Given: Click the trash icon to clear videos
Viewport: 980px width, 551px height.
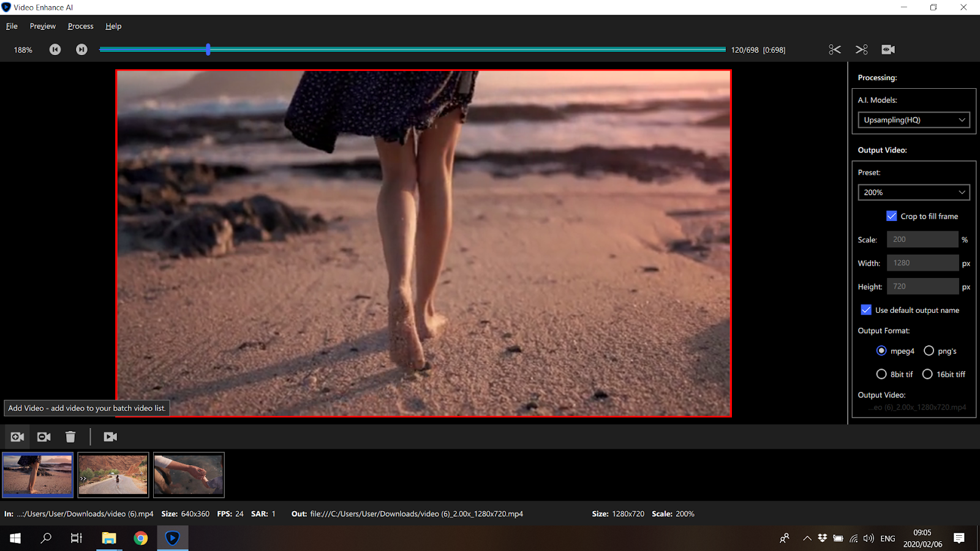Looking at the screenshot, I should coord(70,437).
